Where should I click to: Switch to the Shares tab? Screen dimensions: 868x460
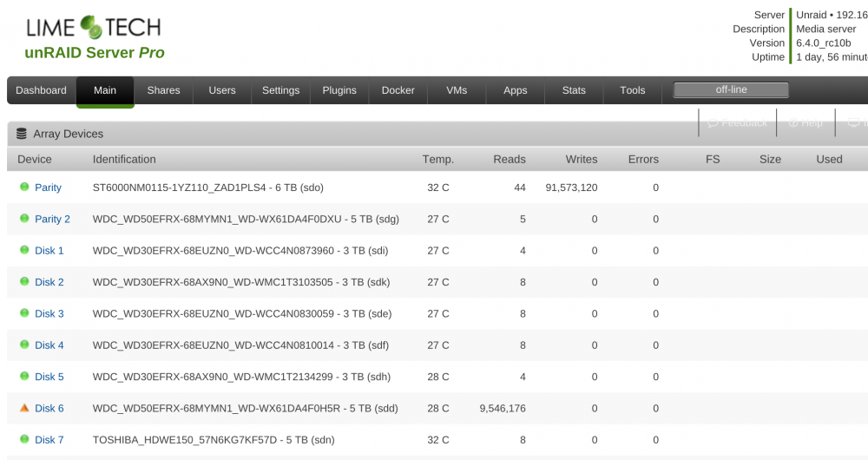pos(163,90)
